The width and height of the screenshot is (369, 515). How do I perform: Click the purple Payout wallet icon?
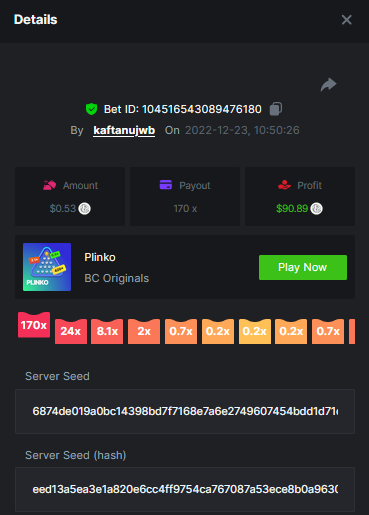[166, 185]
